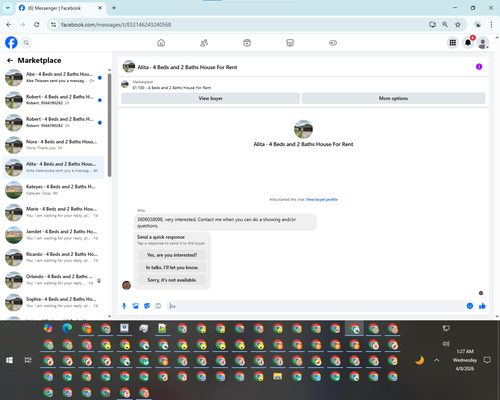Open the File Explorer folder on taskbar
The width and height of the screenshot is (500, 400).
click(x=278, y=376)
